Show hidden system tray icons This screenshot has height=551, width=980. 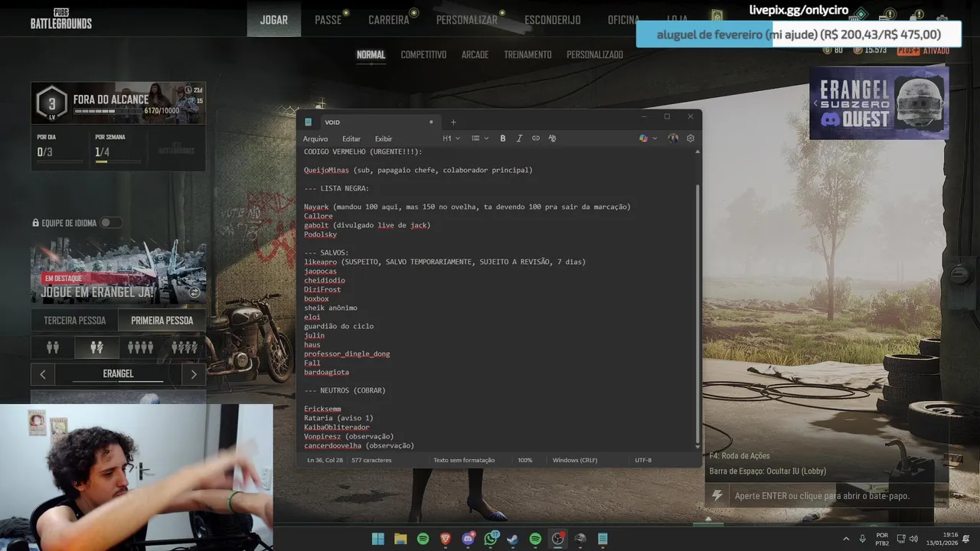(846, 539)
